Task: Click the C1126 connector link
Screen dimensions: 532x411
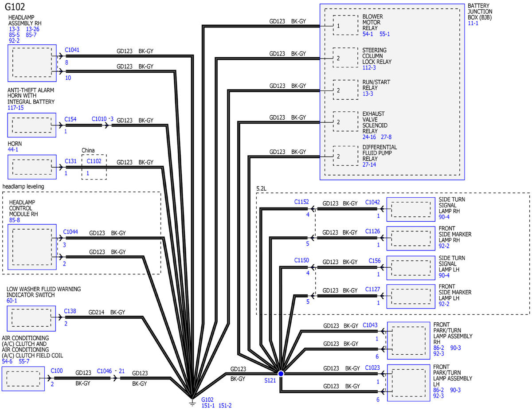Action: (373, 231)
